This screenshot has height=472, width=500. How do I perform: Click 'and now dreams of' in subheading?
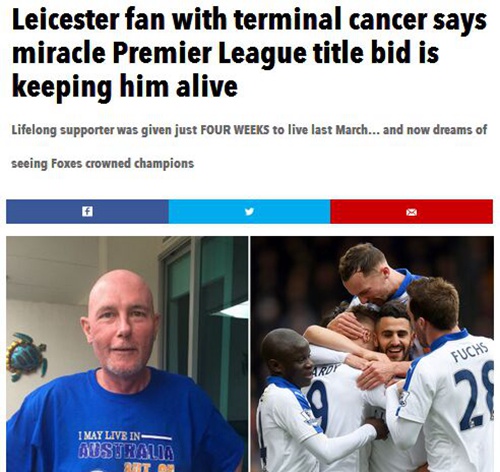click(435, 129)
